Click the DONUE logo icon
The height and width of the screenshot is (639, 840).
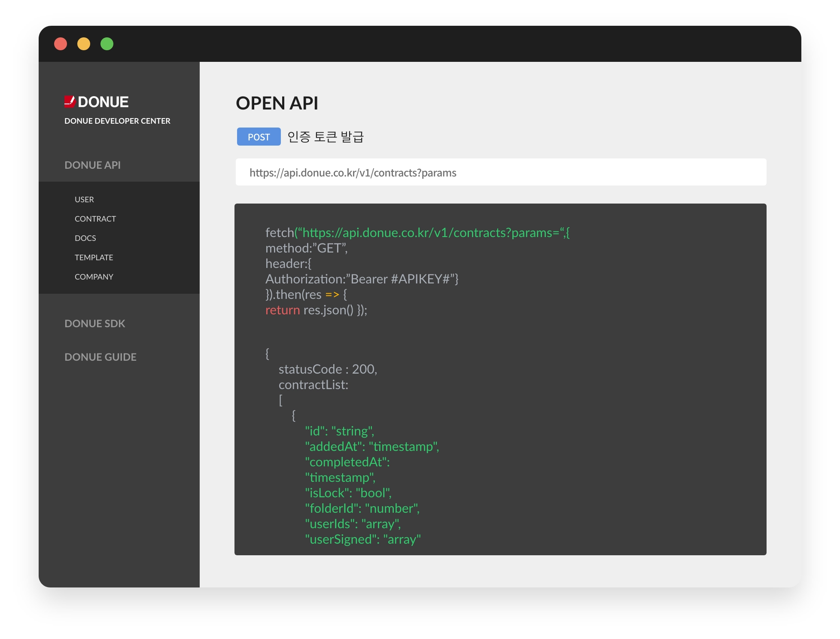click(x=70, y=102)
